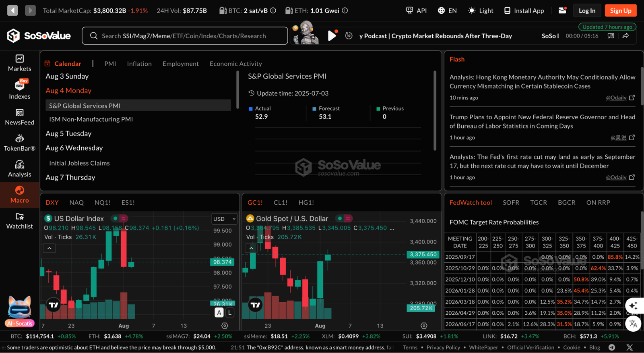Open the podcast transcript icon
The height and width of the screenshot is (353, 644).
pos(611,36)
